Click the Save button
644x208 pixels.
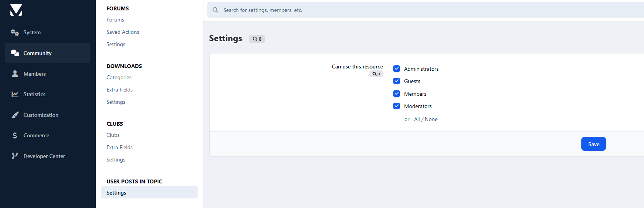593,144
